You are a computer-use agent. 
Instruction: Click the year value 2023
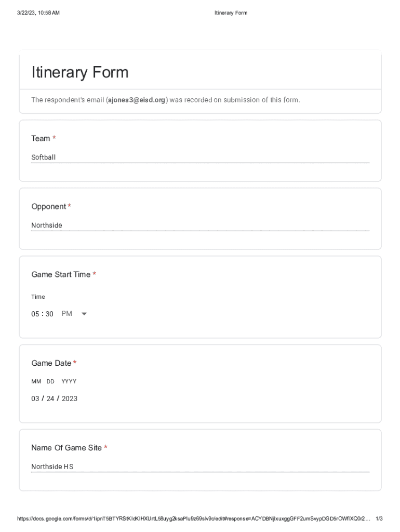(70, 399)
